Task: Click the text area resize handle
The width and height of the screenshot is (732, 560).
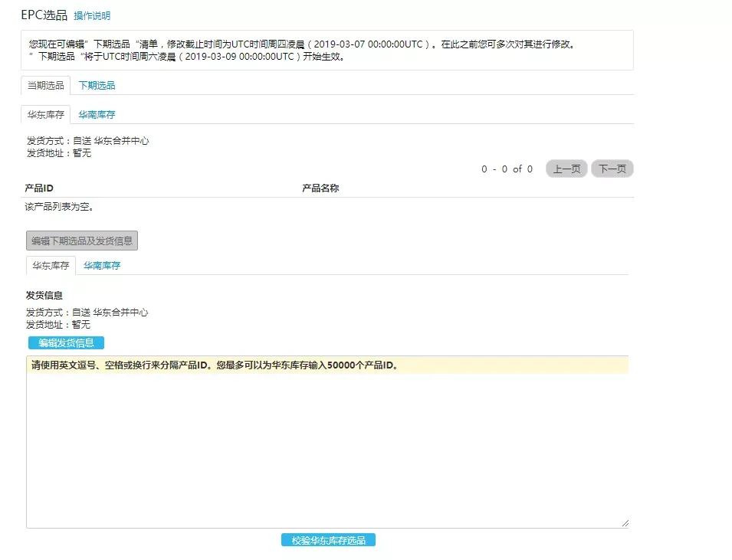Action: (625, 523)
